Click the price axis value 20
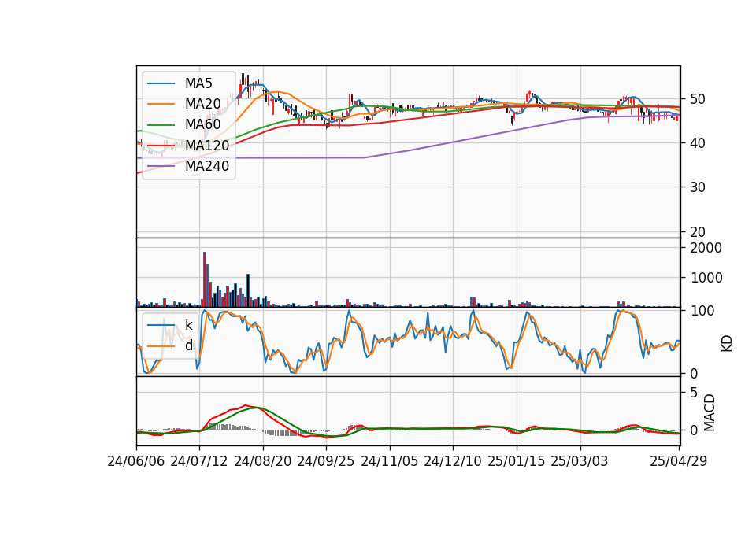Image resolution: width=756 pixels, height=543 pixels. pos(698,232)
